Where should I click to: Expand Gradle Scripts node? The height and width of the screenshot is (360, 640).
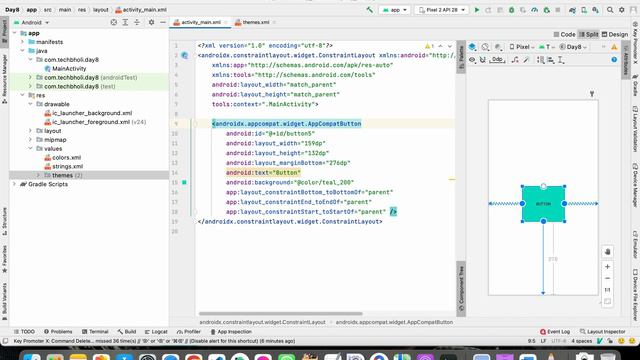(x=15, y=184)
